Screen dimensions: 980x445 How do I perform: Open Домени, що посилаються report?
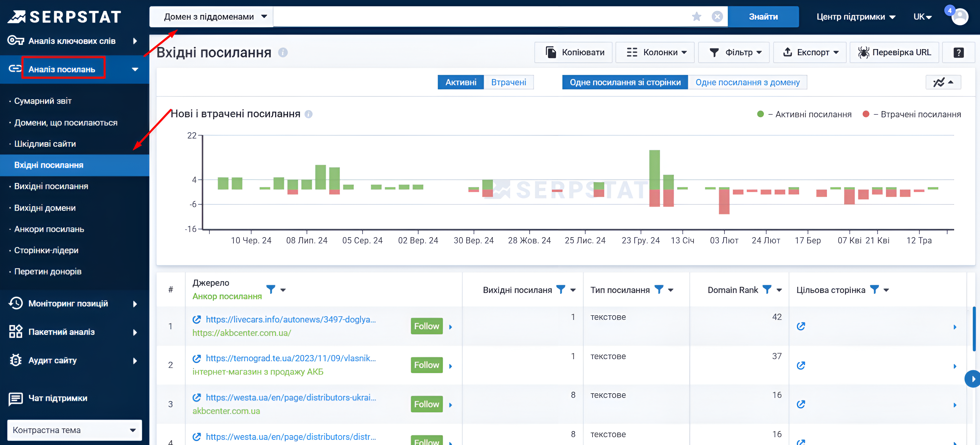click(x=66, y=122)
